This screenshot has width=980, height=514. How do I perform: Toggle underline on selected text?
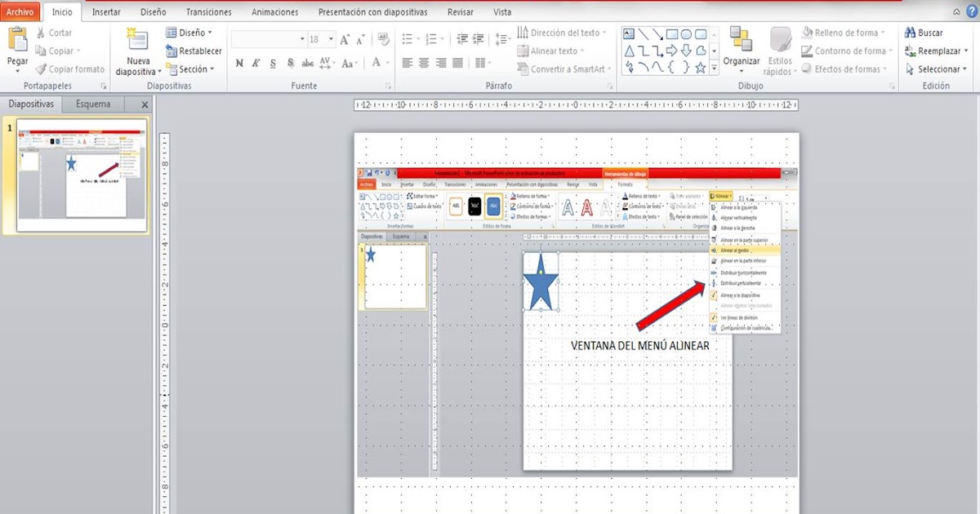tap(272, 62)
